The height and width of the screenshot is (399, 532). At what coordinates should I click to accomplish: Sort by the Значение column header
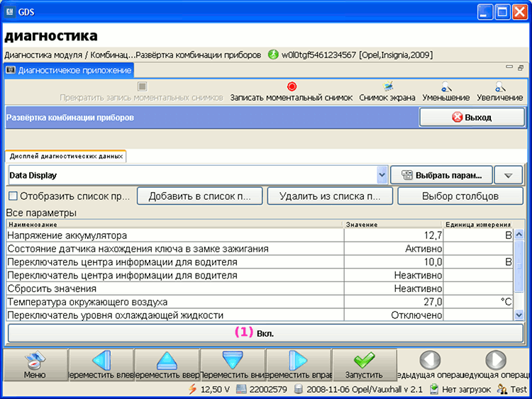392,225
